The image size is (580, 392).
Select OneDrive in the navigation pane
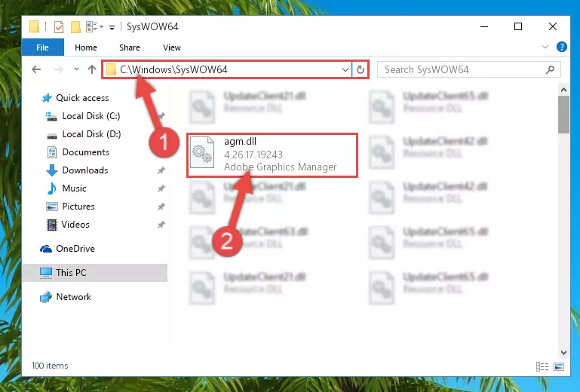75,249
